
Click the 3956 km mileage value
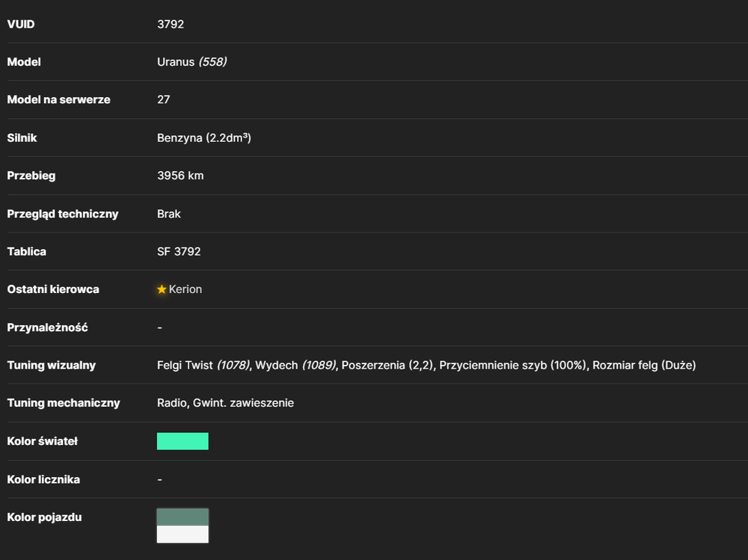click(x=180, y=176)
